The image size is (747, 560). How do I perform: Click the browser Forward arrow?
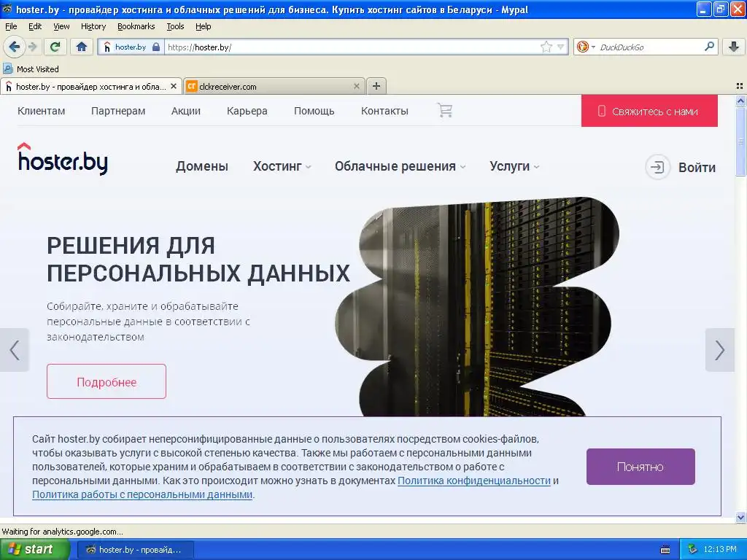point(33,47)
